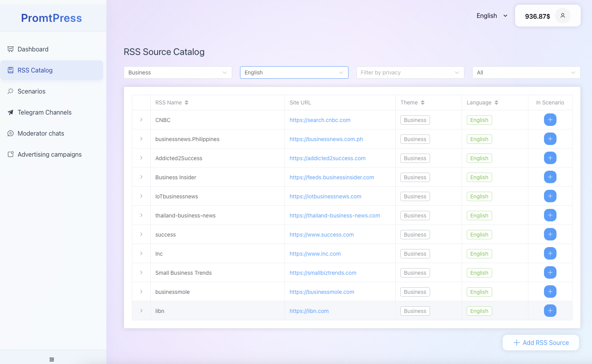The width and height of the screenshot is (592, 364).
Task: Add CNBC to scenario with plus button
Action: pyautogui.click(x=550, y=120)
